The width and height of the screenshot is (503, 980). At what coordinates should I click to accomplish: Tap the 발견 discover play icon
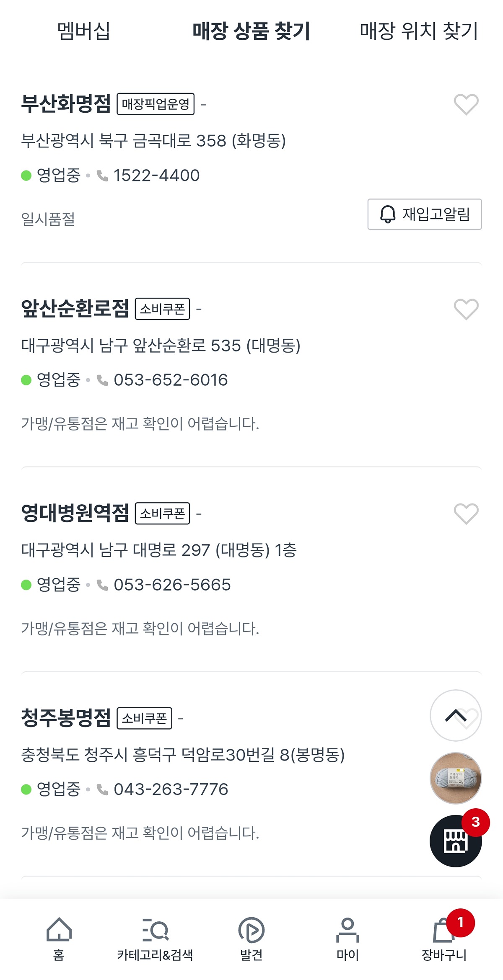pyautogui.click(x=251, y=930)
